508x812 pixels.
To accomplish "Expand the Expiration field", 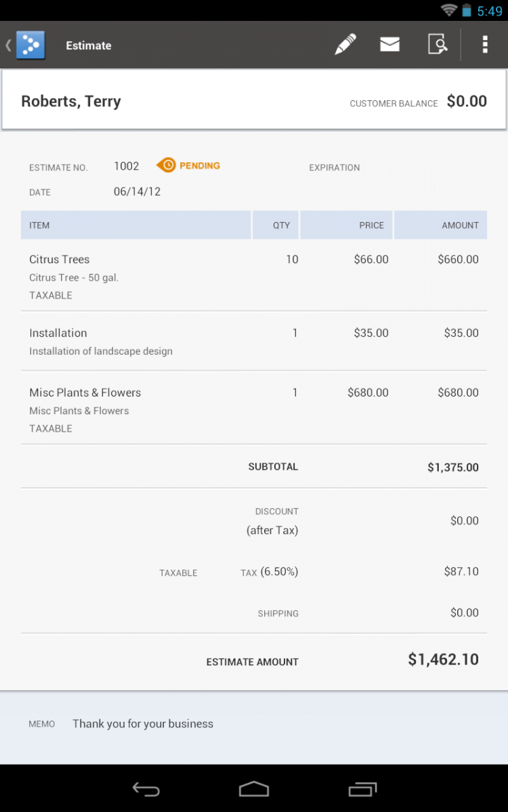I will click(x=335, y=167).
